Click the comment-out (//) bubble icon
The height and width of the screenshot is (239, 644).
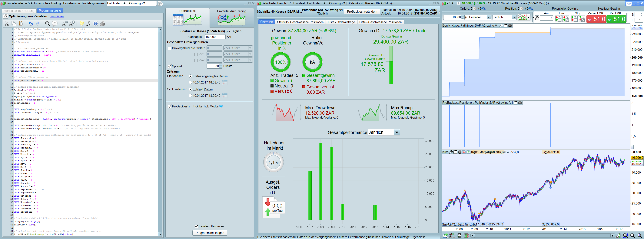(x=55, y=24)
